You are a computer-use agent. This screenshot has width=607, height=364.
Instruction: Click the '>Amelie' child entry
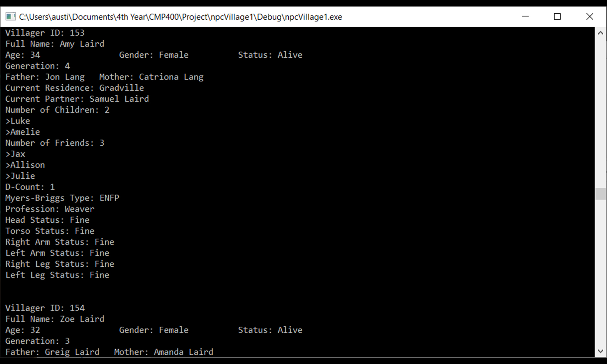click(23, 132)
